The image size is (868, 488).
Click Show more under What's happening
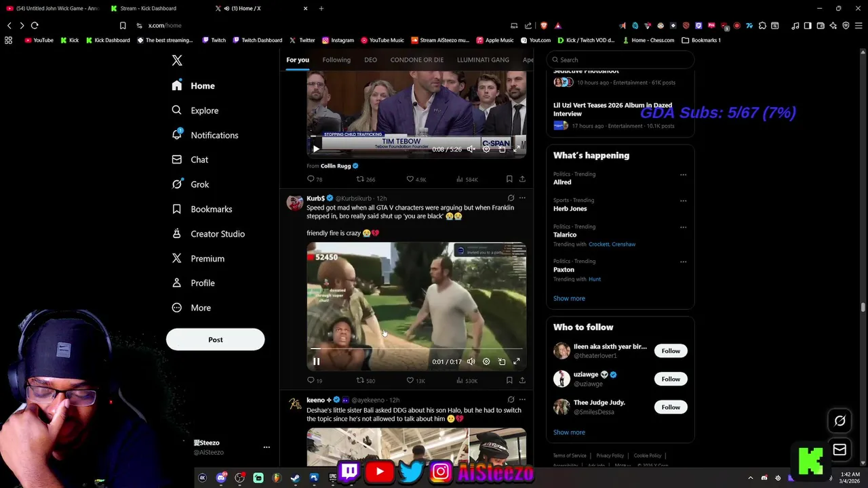(x=569, y=298)
